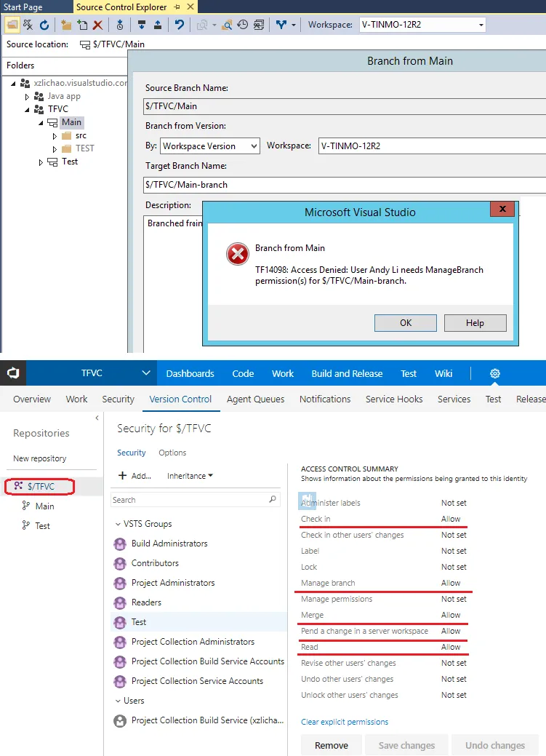
Task: Open the Wiki menu
Action: point(443,374)
